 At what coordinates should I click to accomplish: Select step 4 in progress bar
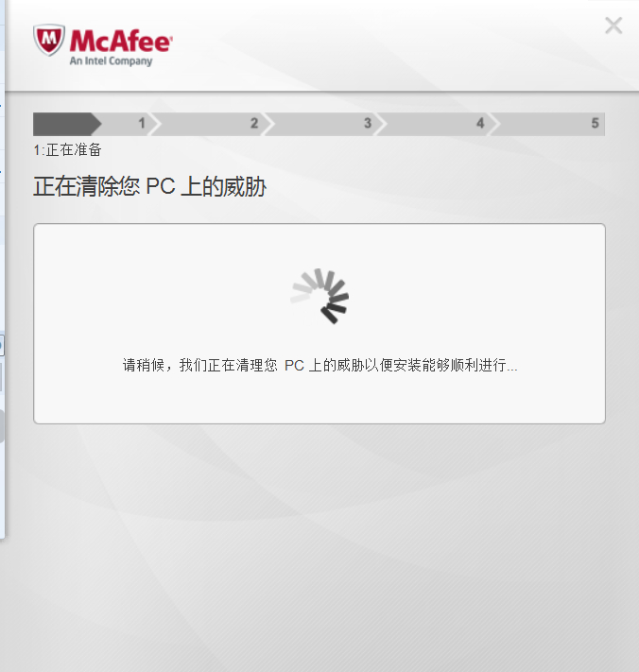coord(480,124)
